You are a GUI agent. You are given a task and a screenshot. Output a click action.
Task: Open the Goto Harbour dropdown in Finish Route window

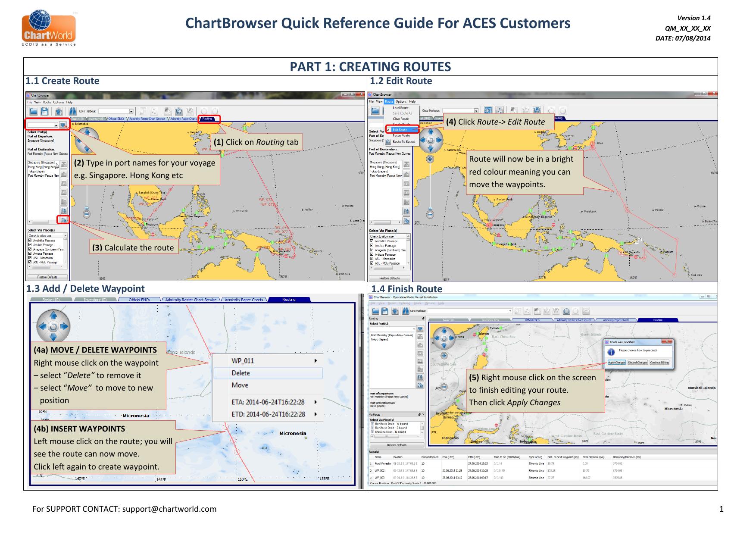[510, 311]
